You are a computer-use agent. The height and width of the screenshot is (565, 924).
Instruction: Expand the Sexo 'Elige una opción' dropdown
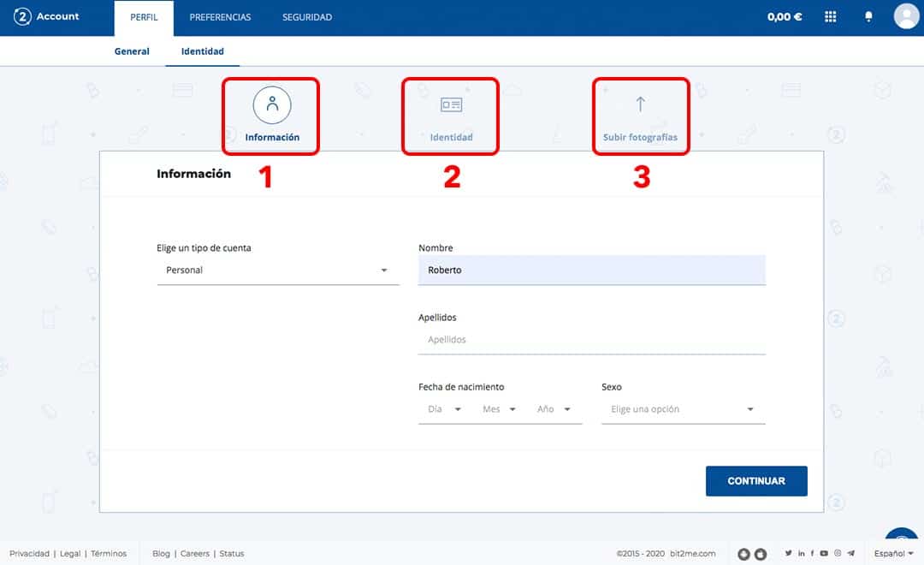click(683, 409)
